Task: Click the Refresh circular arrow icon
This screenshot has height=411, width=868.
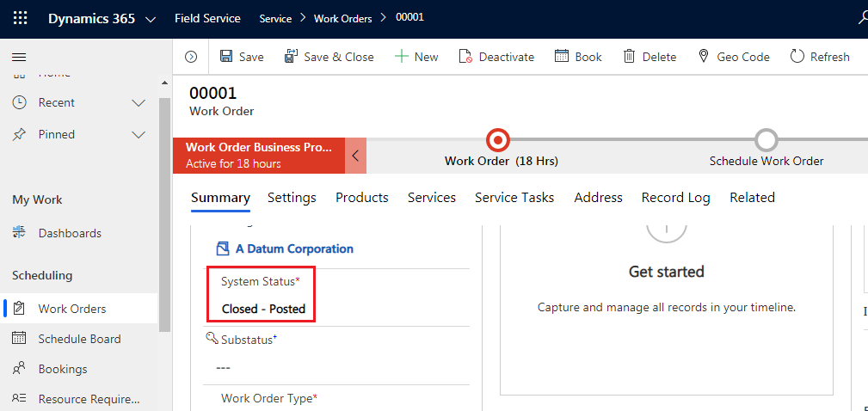Action: pyautogui.click(x=797, y=57)
